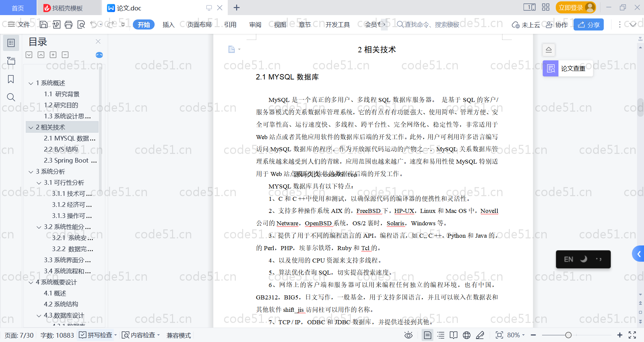Click collapse level up icon in 目录 panel
Image resolution: width=644 pixels, height=342 pixels.
tap(41, 55)
